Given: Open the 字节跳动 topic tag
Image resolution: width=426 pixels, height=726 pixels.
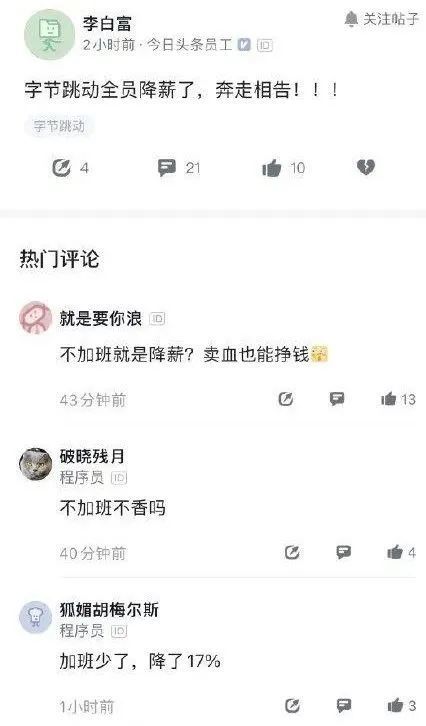Looking at the screenshot, I should tap(59, 126).
